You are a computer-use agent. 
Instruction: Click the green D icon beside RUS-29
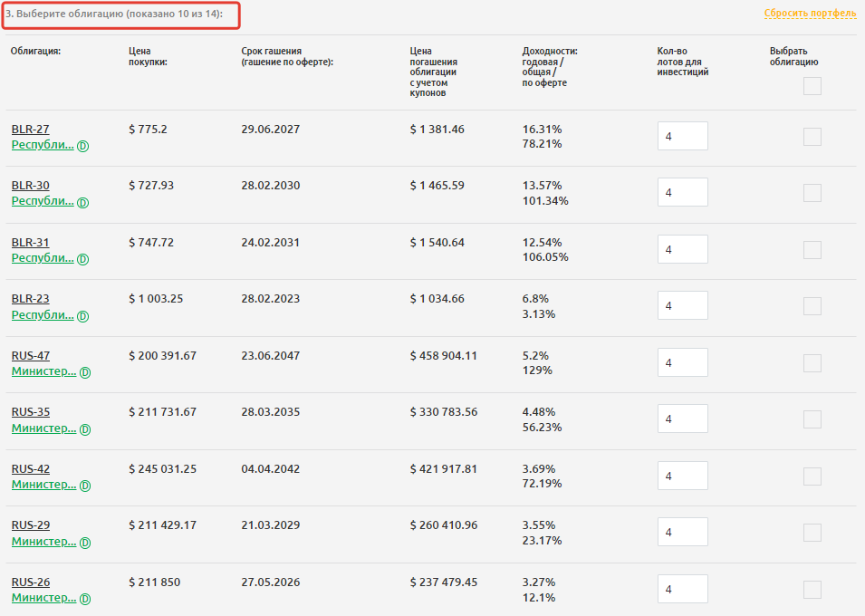tap(85, 543)
